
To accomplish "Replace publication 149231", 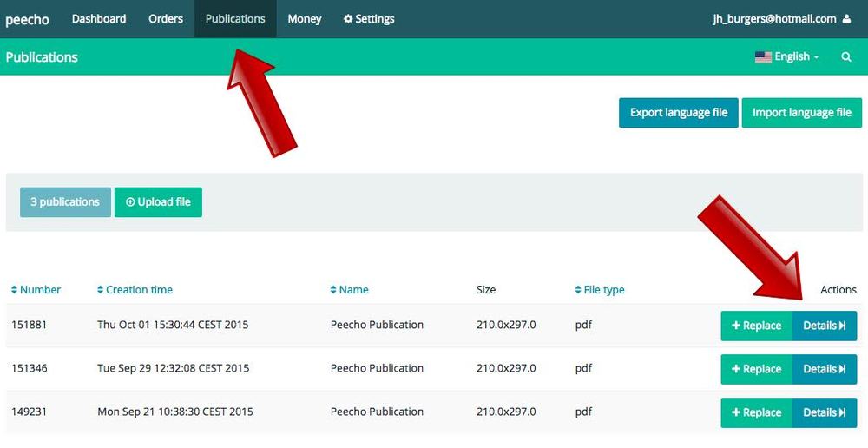I will pyautogui.click(x=756, y=412).
